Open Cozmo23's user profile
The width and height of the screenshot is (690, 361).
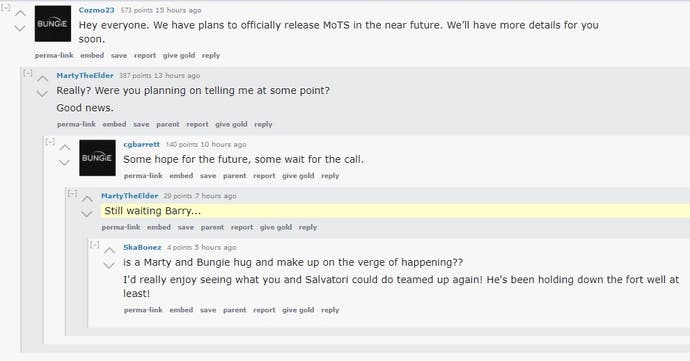[x=96, y=10]
